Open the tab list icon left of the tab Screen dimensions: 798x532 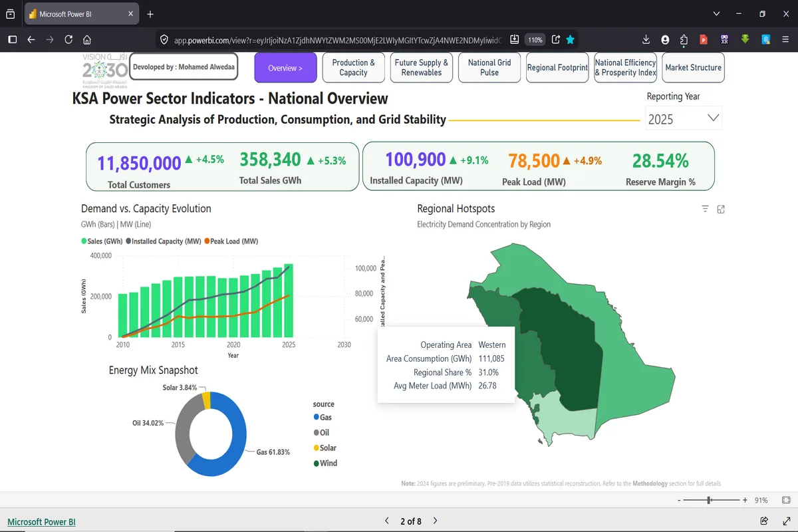10,14
